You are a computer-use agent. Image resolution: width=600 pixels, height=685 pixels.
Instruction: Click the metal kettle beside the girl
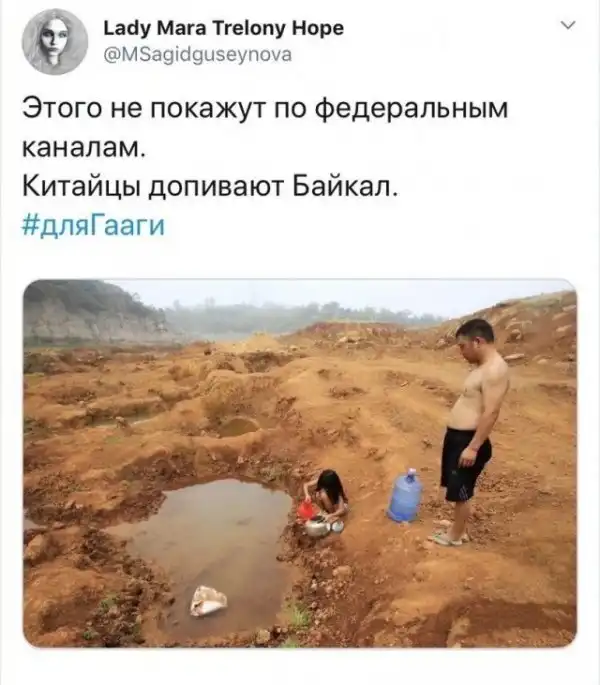click(x=318, y=526)
